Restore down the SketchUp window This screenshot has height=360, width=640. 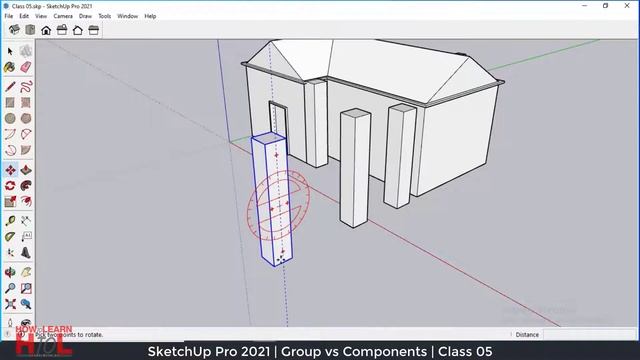click(606, 6)
